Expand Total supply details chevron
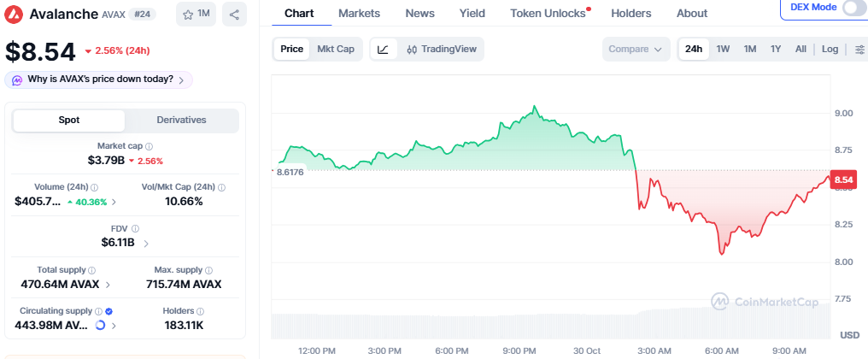The height and width of the screenshot is (359, 868). [x=108, y=285]
